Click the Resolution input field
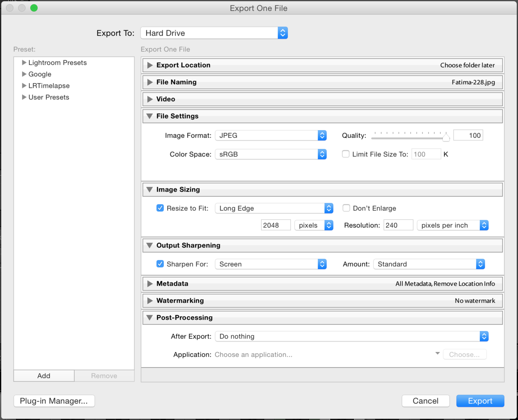The height and width of the screenshot is (420, 518). pyautogui.click(x=398, y=226)
